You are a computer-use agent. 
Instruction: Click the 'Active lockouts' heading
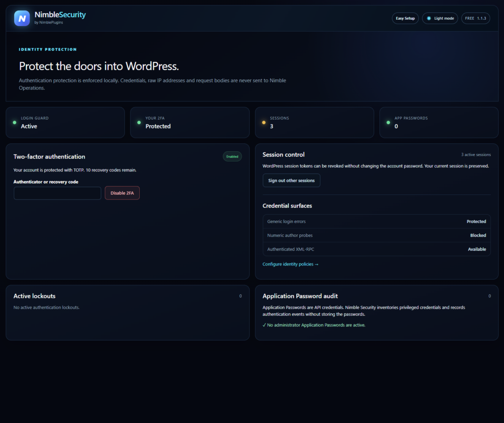[34, 296]
